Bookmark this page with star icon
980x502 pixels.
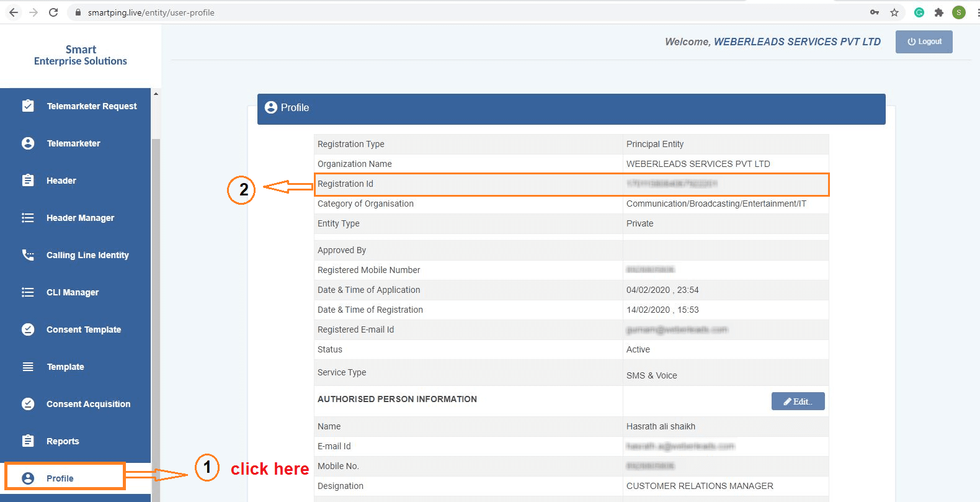pos(894,12)
